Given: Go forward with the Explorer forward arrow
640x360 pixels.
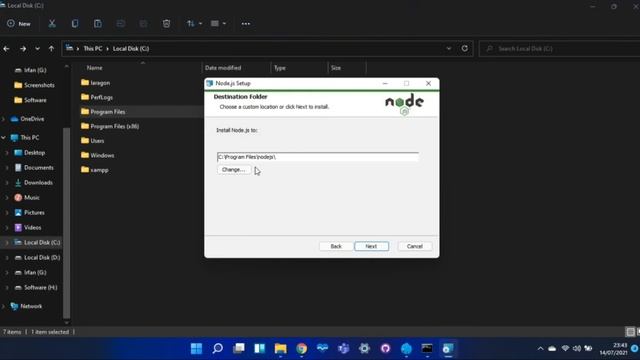Looking at the screenshot, I should [x=23, y=49].
